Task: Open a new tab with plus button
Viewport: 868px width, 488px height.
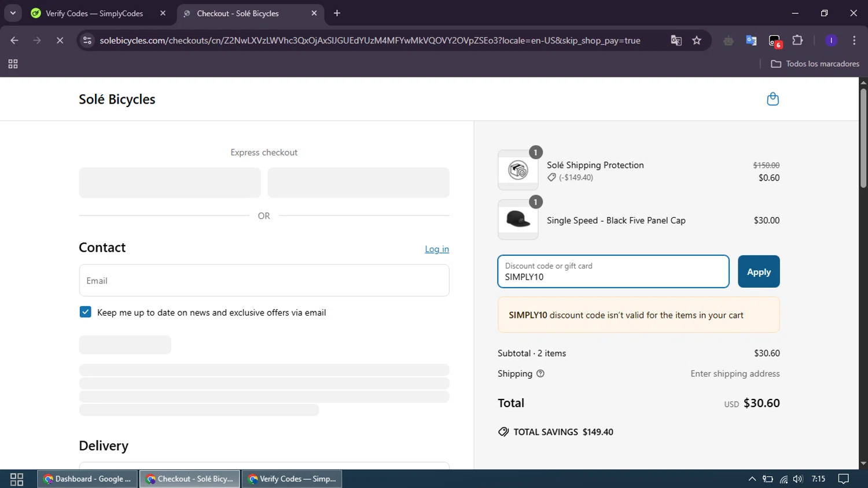Action: point(337,13)
